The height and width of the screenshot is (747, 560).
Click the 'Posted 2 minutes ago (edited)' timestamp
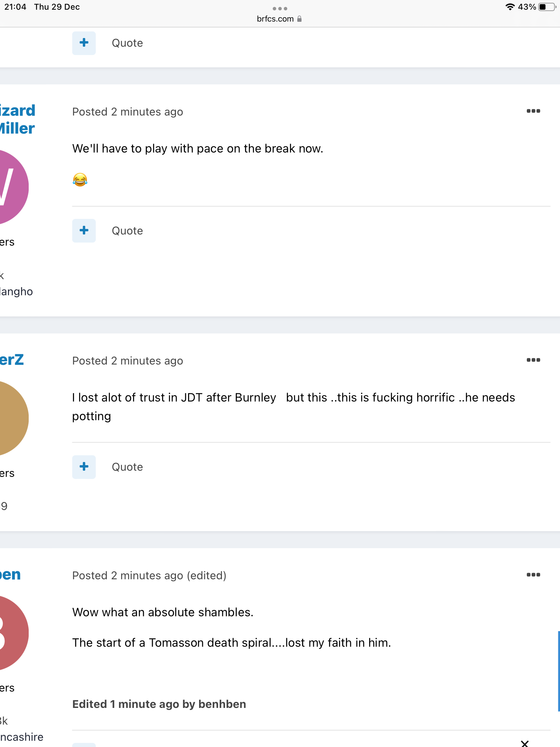[x=149, y=575]
